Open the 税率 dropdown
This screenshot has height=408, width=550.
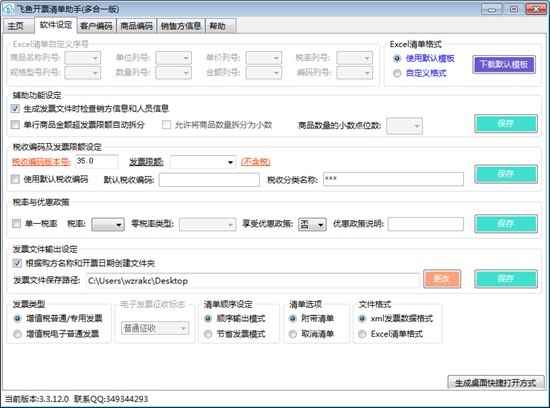pos(108,225)
